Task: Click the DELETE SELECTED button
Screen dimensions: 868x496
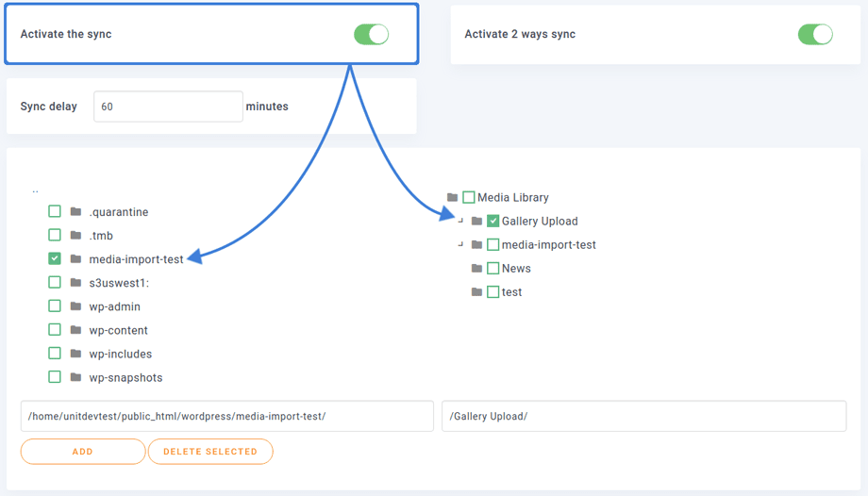Action: (x=210, y=452)
